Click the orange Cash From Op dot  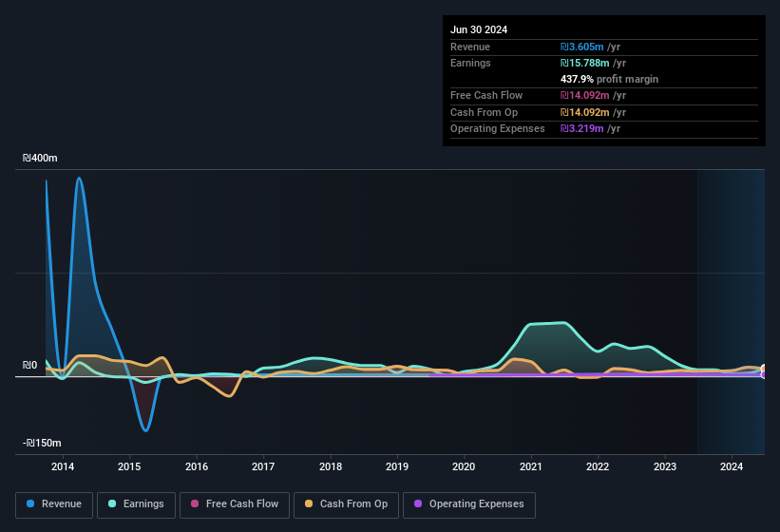tap(310, 504)
